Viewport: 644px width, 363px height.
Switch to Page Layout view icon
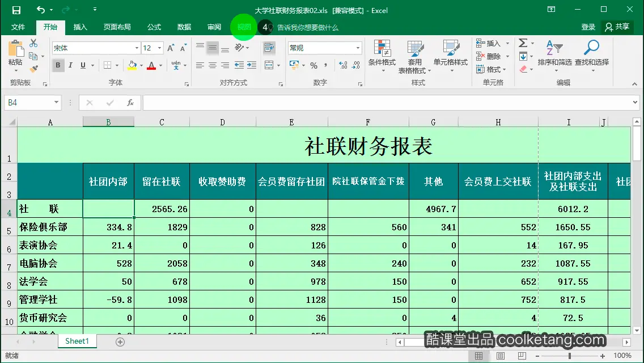501,356
